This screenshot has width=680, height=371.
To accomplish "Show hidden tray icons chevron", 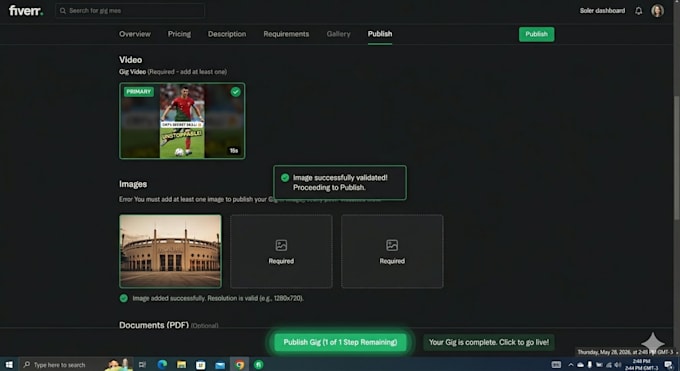I will [571, 365].
